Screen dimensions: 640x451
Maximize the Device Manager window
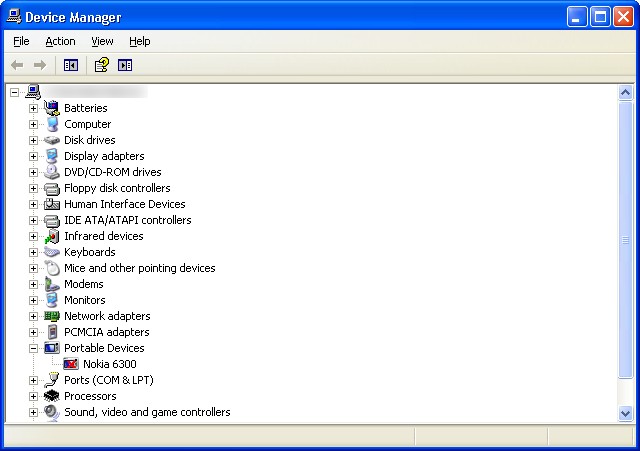pyautogui.click(x=600, y=17)
